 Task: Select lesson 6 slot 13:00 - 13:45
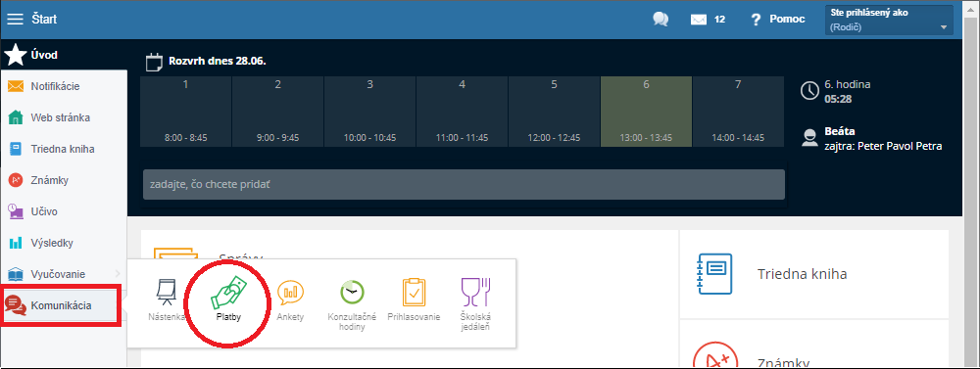click(x=646, y=112)
